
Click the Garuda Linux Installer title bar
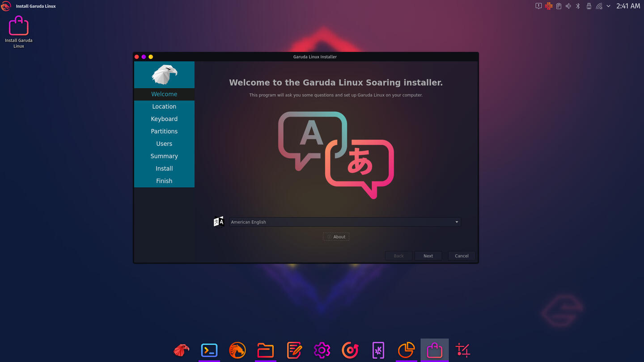315,57
